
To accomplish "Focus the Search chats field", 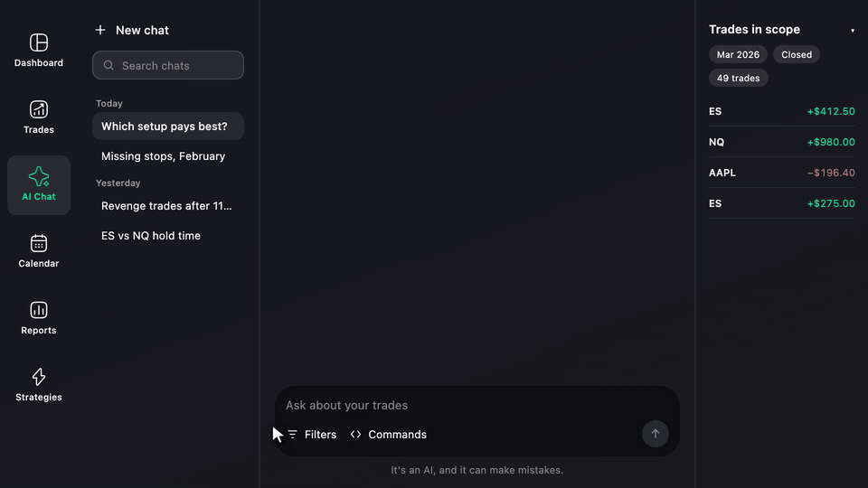I will pos(168,65).
